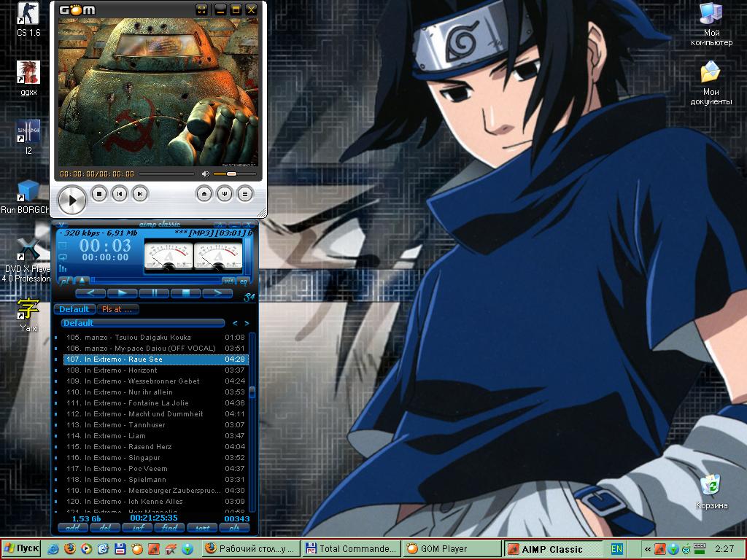Mute sound with the GOM speaker icon
The width and height of the screenshot is (747, 560).
tap(205, 174)
